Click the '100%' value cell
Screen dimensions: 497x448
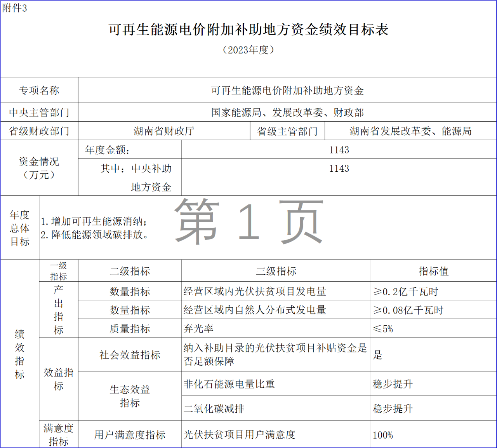(x=434, y=434)
